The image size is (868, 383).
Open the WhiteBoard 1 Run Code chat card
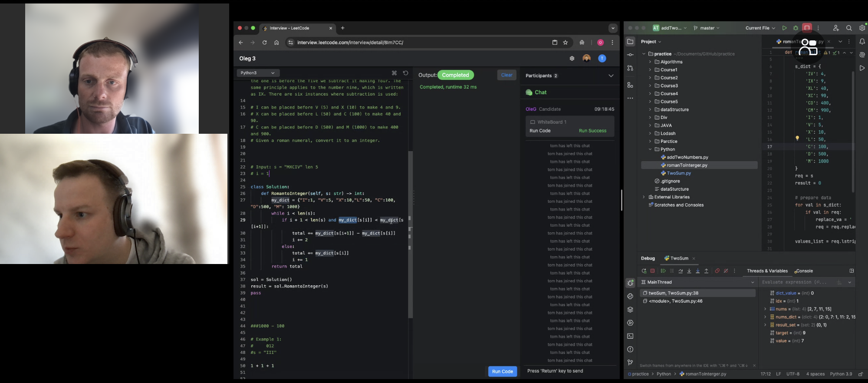pyautogui.click(x=570, y=126)
